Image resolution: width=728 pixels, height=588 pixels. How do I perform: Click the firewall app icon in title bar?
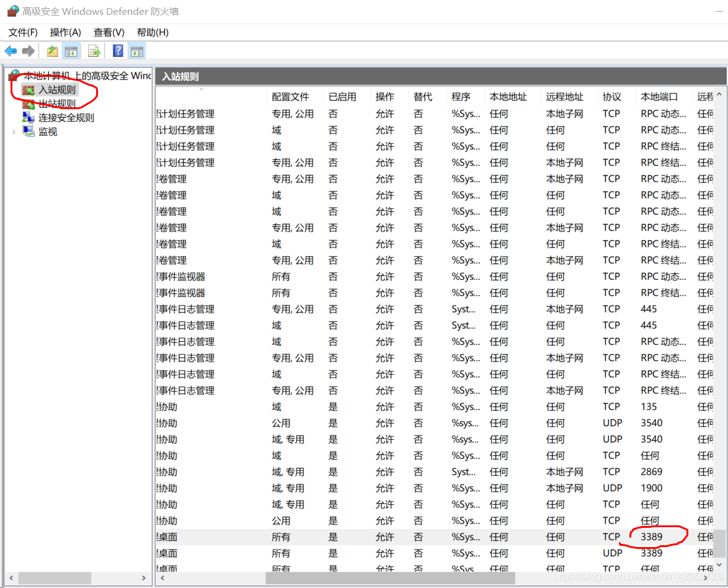[x=13, y=11]
